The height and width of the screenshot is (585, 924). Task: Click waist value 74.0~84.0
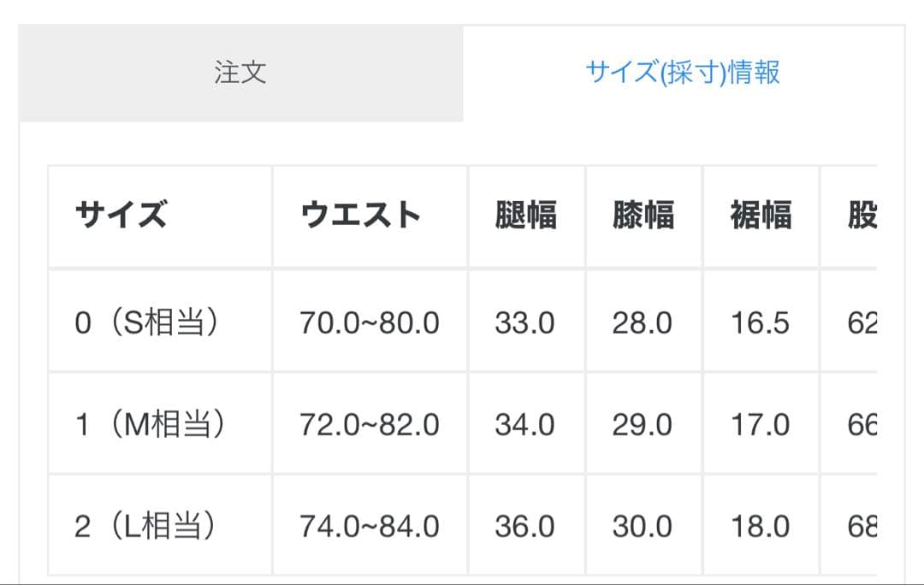pyautogui.click(x=370, y=526)
